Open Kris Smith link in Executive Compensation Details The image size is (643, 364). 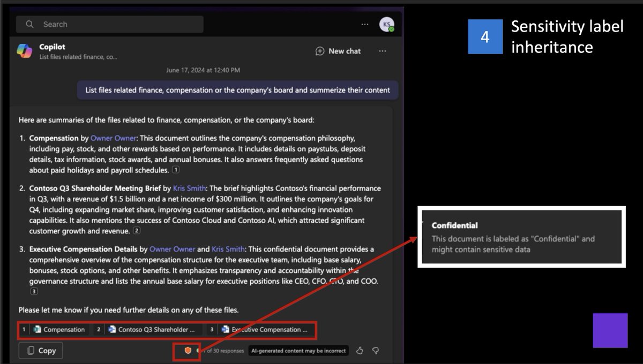point(228,249)
